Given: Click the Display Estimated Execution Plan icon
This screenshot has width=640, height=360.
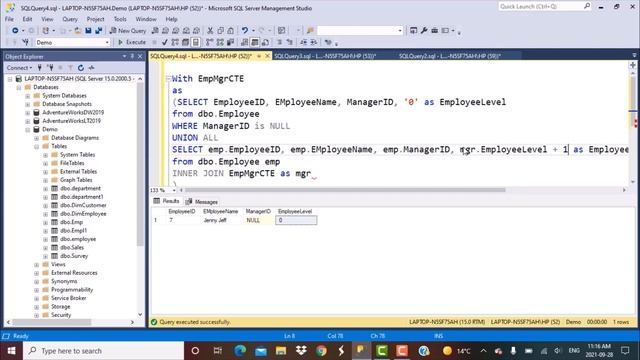Looking at the screenshot, I should [x=175, y=42].
